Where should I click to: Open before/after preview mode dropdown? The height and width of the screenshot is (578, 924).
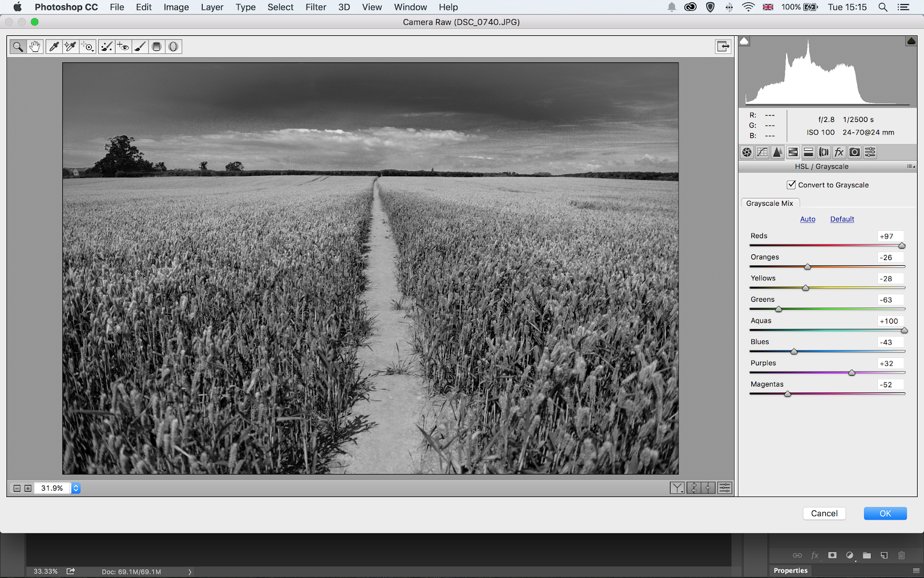(677, 488)
